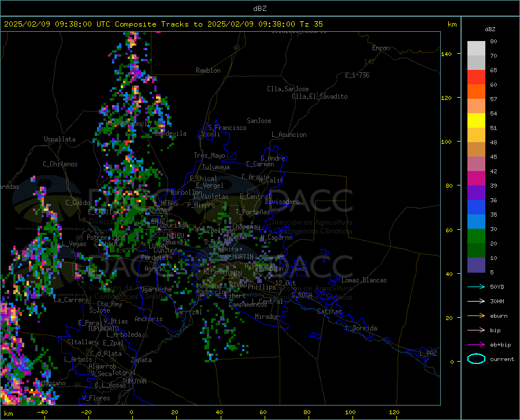The image size is (520, 420).
Task: Click the 'TUNUYAN' place label
Action: [x=134, y=381]
